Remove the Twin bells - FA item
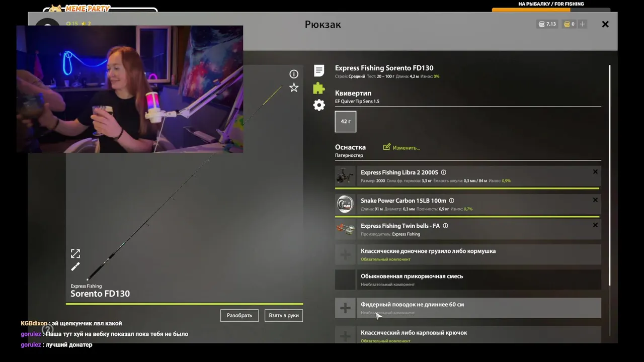This screenshot has height=362, width=644. (595, 225)
